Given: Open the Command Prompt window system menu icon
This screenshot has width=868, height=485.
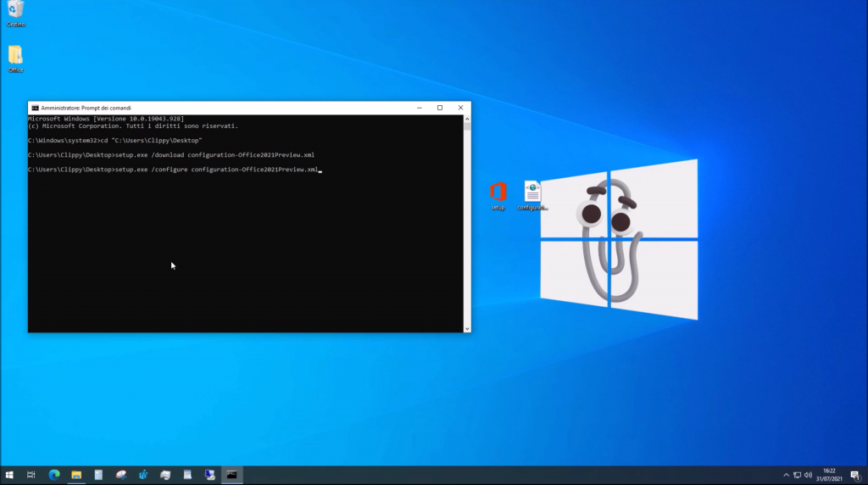Looking at the screenshot, I should (x=35, y=108).
